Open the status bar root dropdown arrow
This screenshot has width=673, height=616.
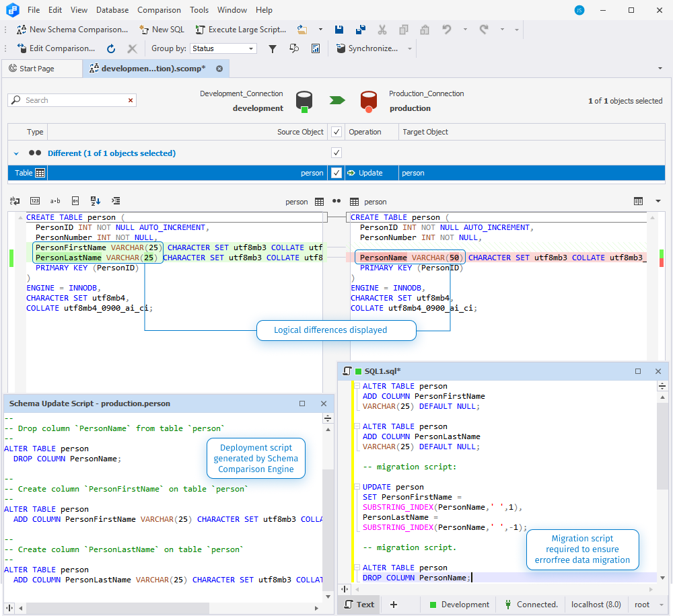[x=662, y=605]
